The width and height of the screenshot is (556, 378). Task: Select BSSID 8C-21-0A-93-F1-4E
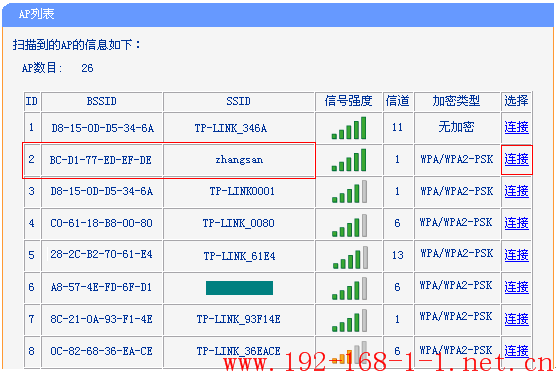coord(101,319)
